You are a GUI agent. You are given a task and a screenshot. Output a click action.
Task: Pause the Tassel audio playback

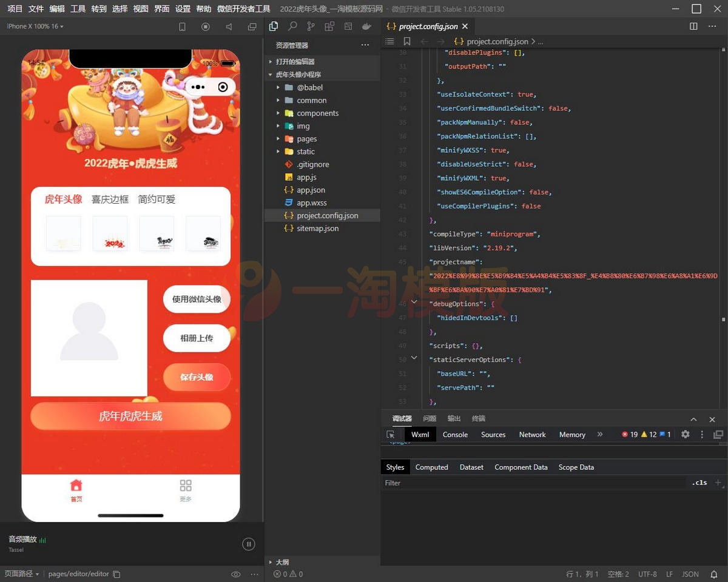click(249, 544)
